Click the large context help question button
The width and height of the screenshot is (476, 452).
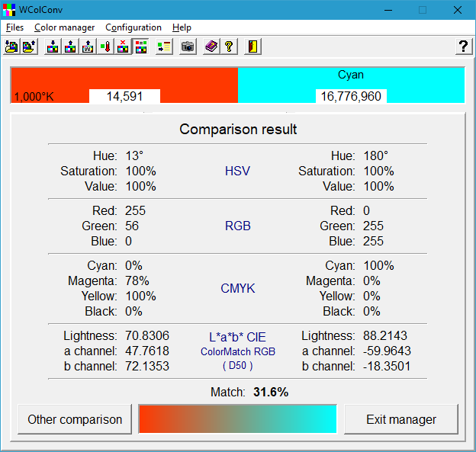(463, 46)
